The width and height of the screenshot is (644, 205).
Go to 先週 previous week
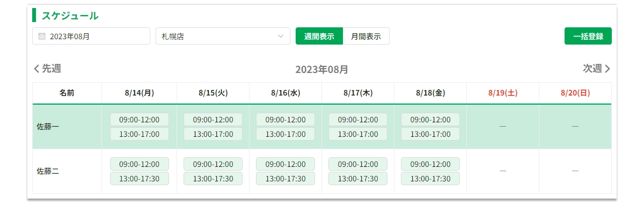(x=47, y=69)
